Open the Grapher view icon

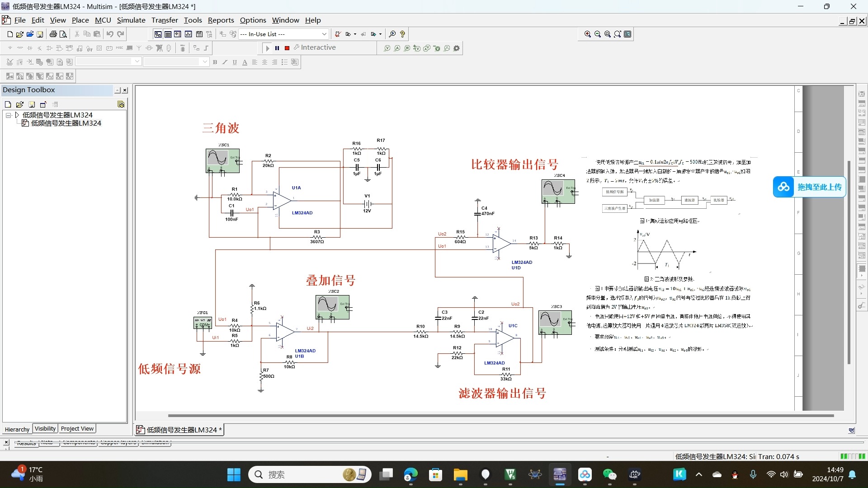pyautogui.click(x=188, y=34)
